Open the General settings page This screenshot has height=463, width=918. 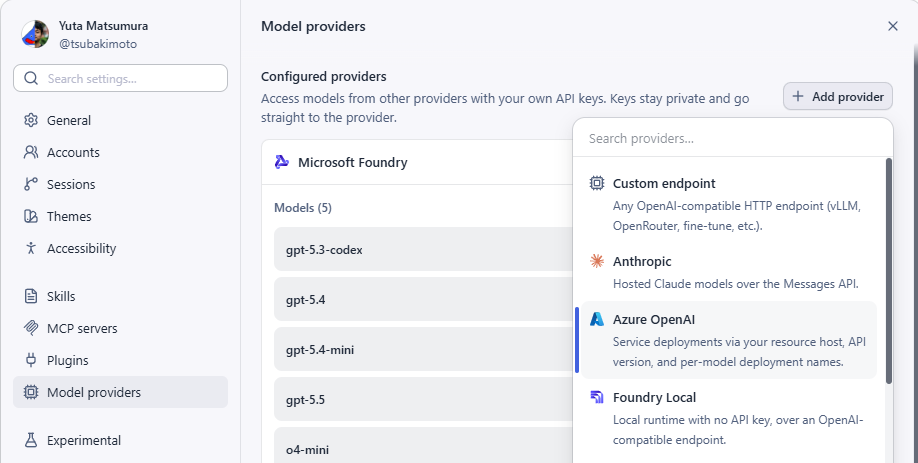(x=120, y=120)
